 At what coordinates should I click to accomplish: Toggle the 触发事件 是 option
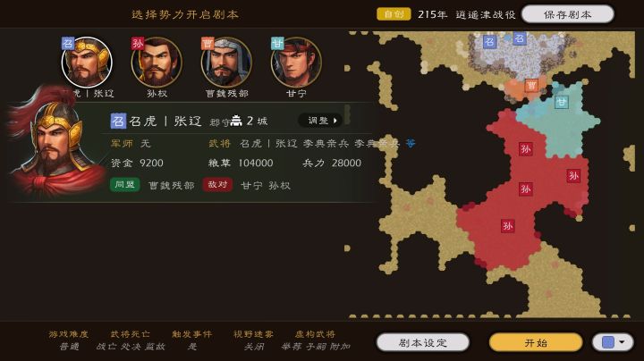click(191, 340)
